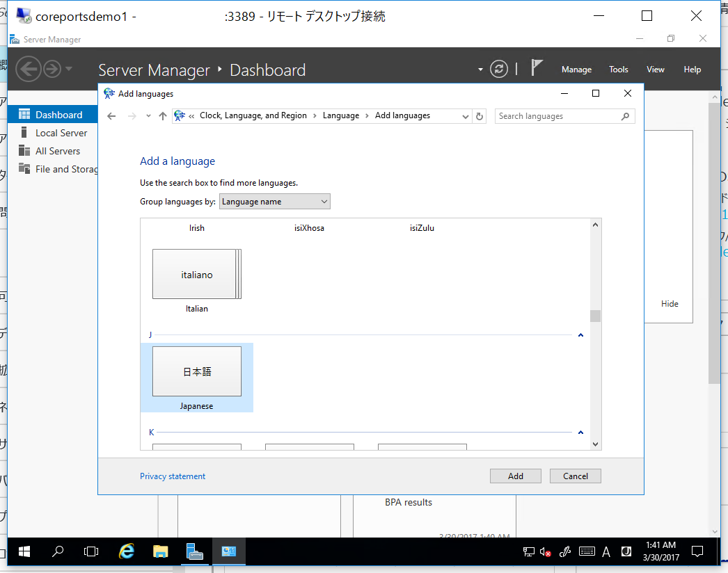
Task: Open the Privacy statement link
Action: (x=173, y=476)
